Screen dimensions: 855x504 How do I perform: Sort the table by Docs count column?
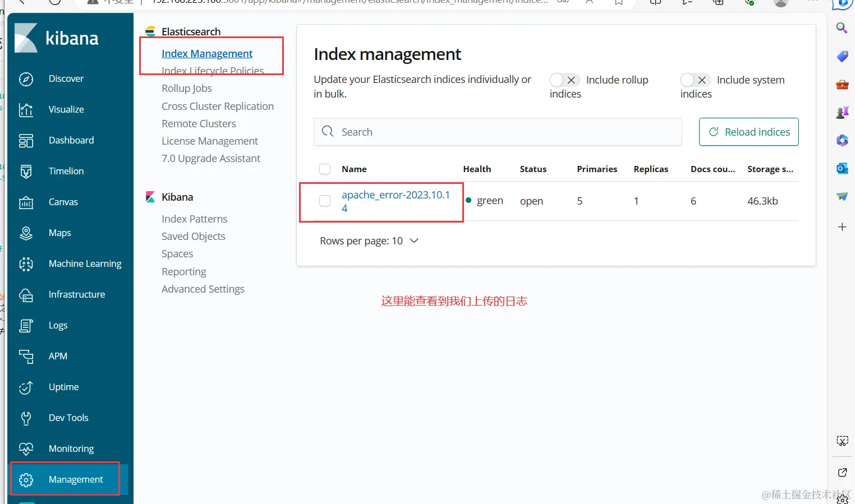point(712,169)
